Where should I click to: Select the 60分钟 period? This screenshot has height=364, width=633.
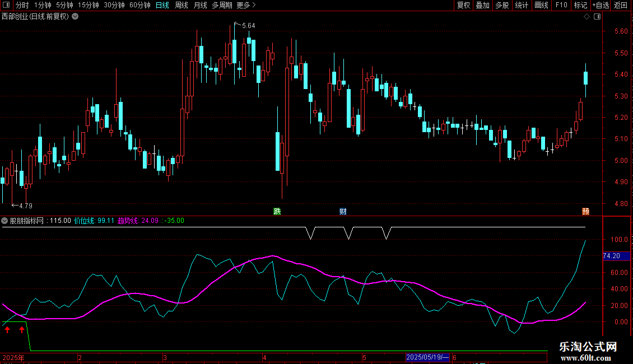(140, 5)
